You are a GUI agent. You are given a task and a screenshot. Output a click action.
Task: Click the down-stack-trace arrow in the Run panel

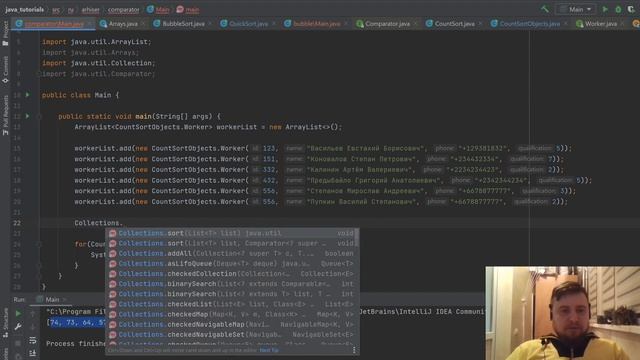click(33, 327)
